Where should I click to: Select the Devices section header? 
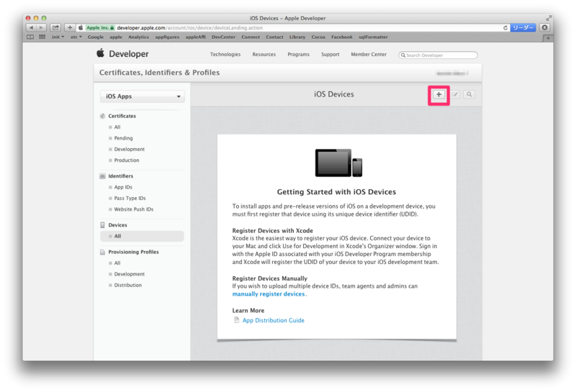(x=117, y=225)
